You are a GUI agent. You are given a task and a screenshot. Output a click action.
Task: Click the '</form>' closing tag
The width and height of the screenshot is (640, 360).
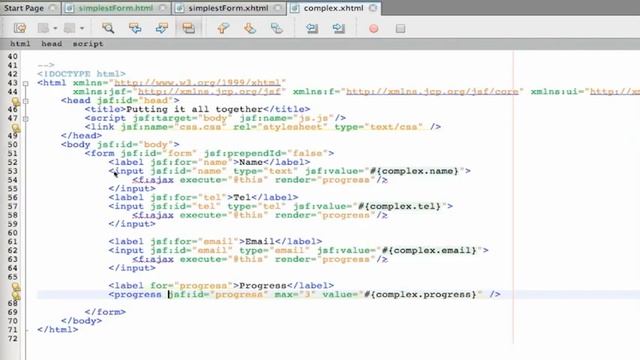tap(105, 312)
